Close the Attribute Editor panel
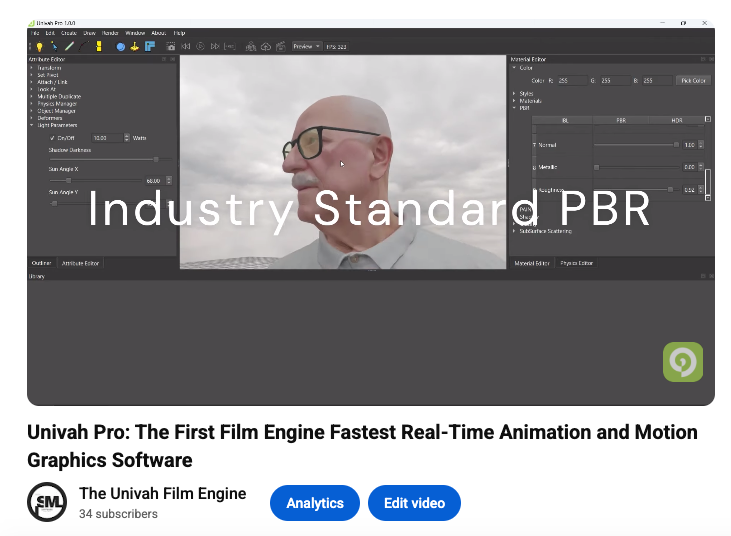The image size is (731, 536). (172, 59)
